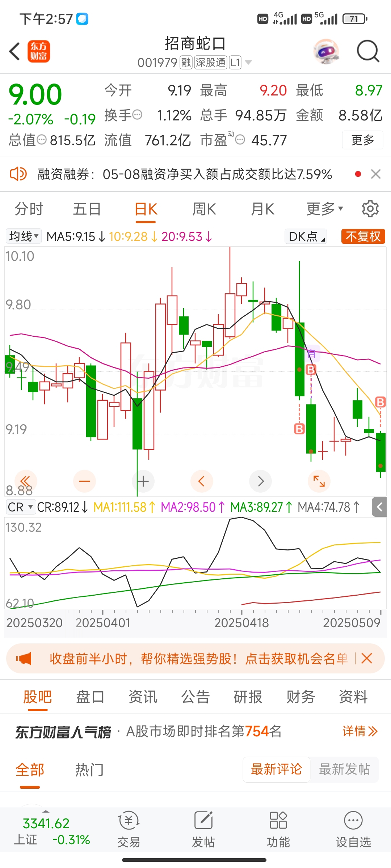Image resolution: width=391 pixels, height=868 pixels.
Task: Open 东方财富人气榜 ranking row
Action: pyautogui.click(x=195, y=732)
